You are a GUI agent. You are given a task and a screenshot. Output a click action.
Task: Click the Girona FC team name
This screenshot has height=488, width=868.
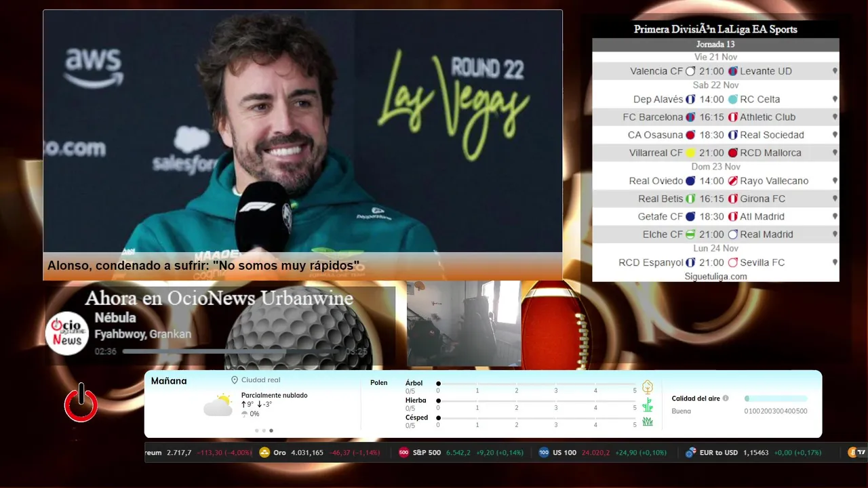763,199
